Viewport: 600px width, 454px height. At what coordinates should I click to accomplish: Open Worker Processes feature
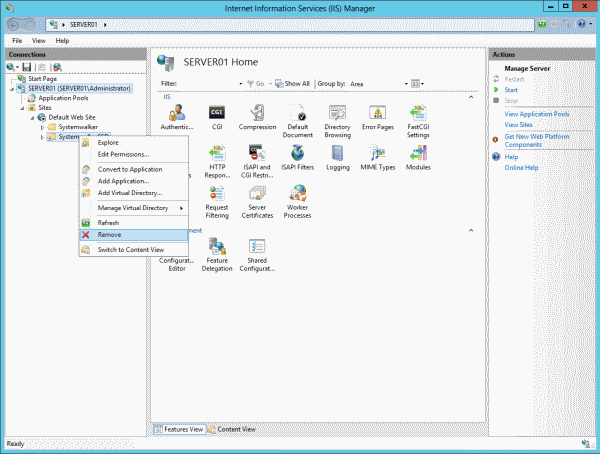pyautogui.click(x=297, y=202)
